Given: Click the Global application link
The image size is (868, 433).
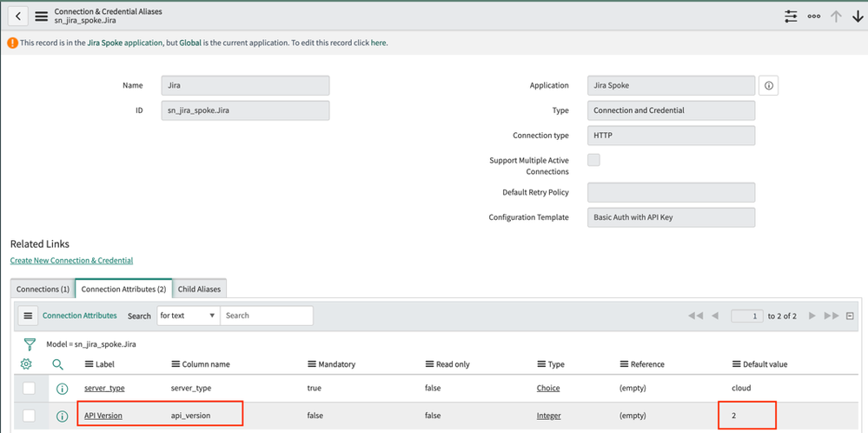Looking at the screenshot, I should [190, 43].
